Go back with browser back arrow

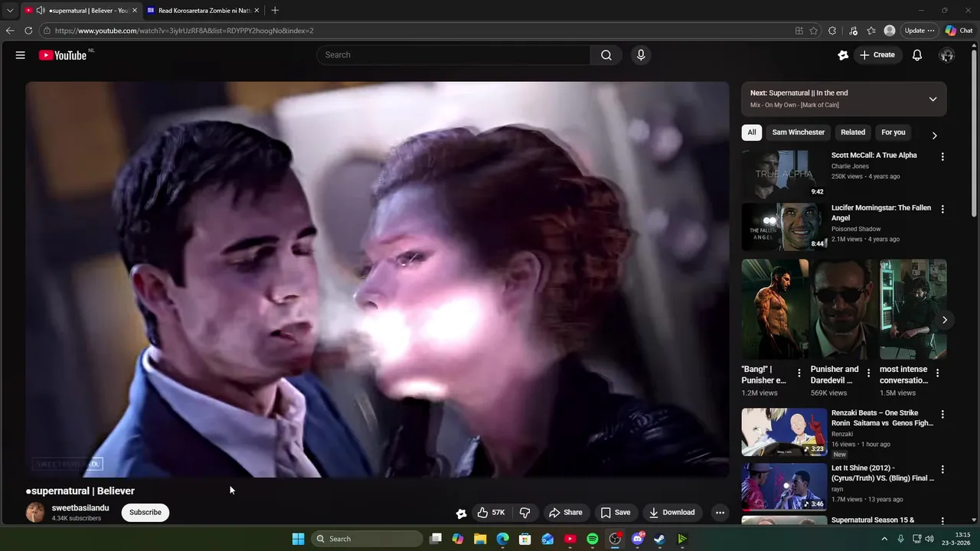[x=10, y=31]
